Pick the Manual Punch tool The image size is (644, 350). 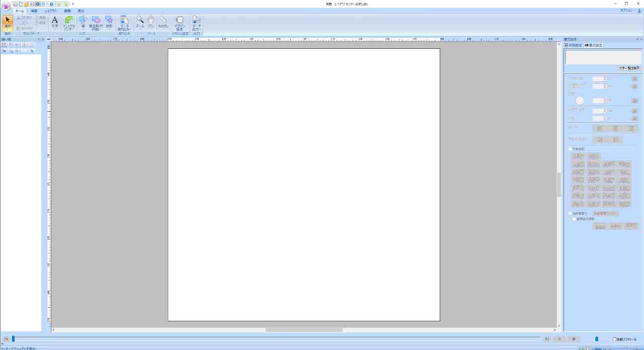tap(68, 23)
